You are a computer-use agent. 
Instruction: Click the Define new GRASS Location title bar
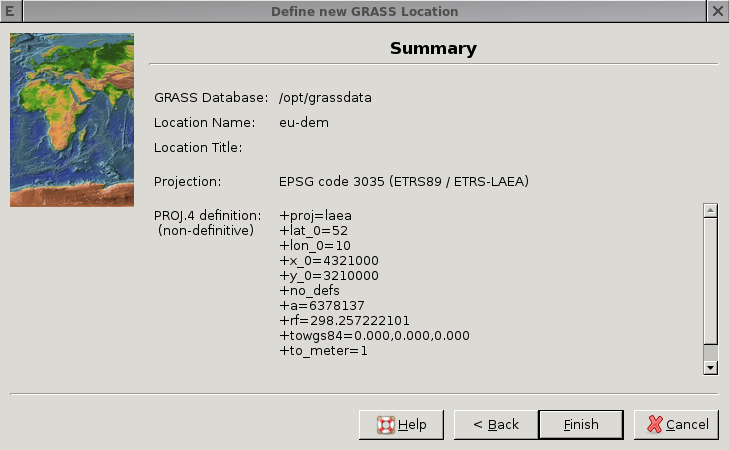[364, 11]
